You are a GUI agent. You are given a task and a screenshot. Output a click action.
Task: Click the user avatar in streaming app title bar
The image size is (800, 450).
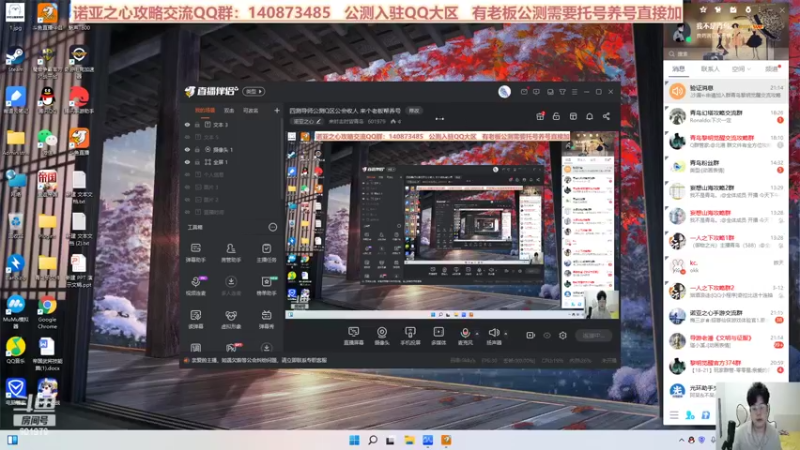(x=504, y=91)
